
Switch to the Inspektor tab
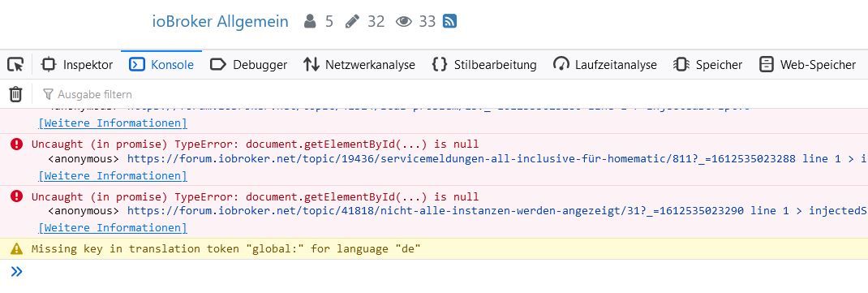(77, 65)
